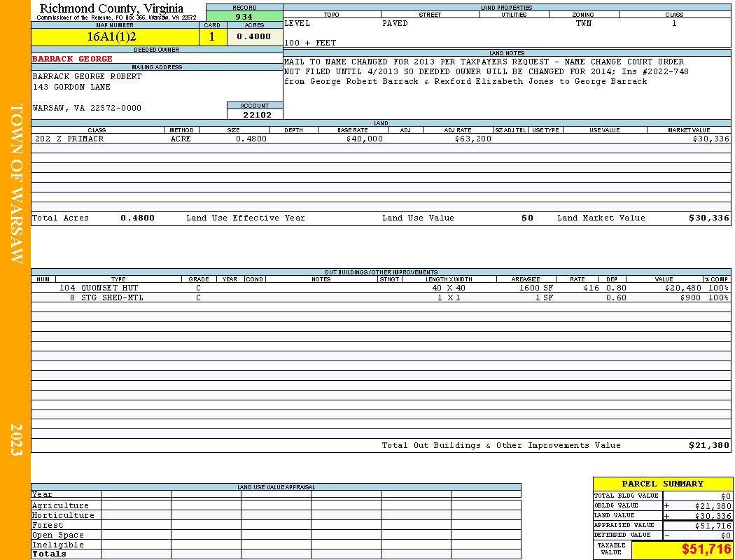Click topo value LEVEL
The height and width of the screenshot is (560, 735).
point(297,23)
